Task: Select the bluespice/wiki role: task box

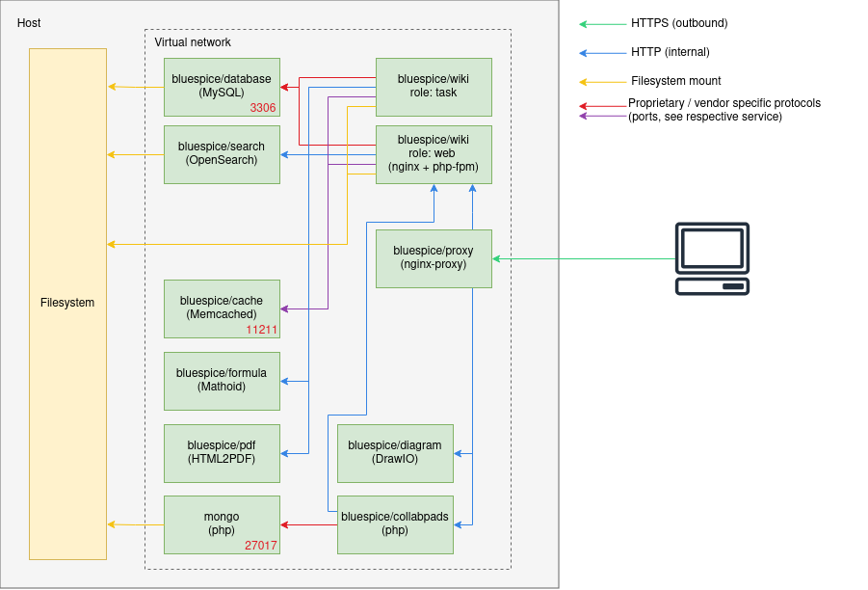Action: click(434, 87)
